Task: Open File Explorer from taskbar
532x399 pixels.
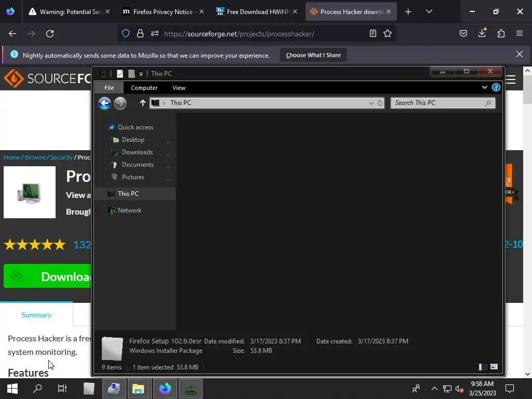Action: pos(138,389)
